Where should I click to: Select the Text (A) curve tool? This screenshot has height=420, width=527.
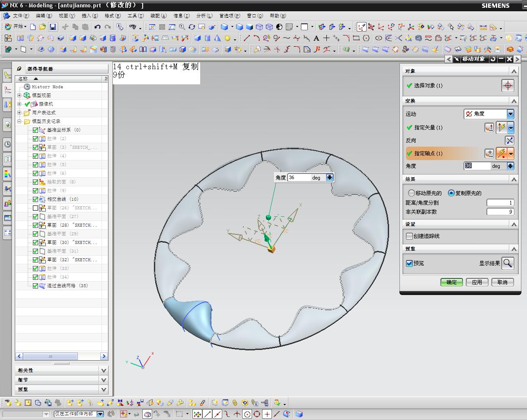(316, 38)
